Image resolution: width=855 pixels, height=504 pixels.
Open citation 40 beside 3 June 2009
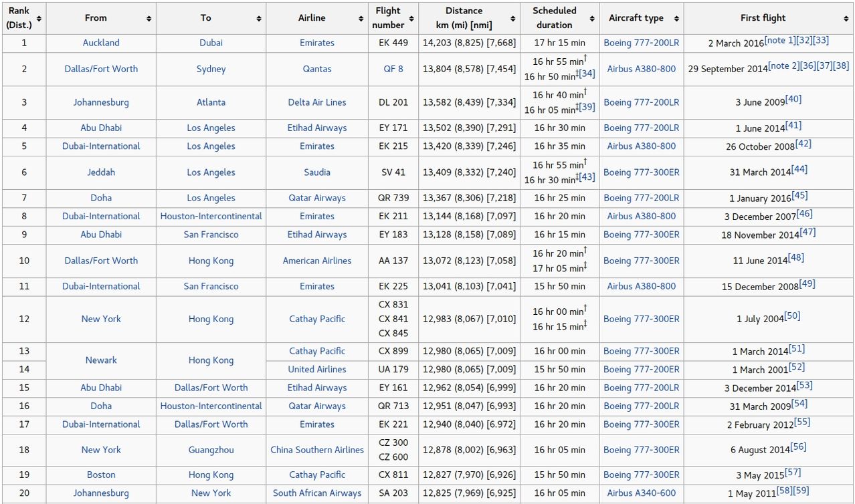[x=793, y=100]
